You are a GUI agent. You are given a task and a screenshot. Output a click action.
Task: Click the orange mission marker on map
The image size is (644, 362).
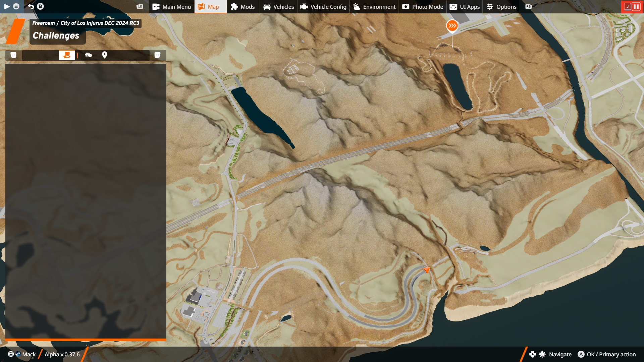click(452, 26)
